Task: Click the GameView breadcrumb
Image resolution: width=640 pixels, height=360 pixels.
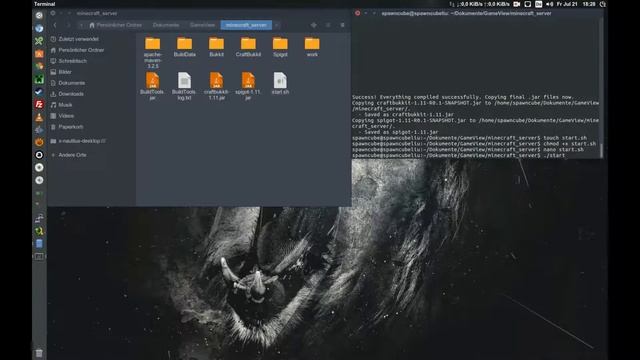Action: [202, 25]
